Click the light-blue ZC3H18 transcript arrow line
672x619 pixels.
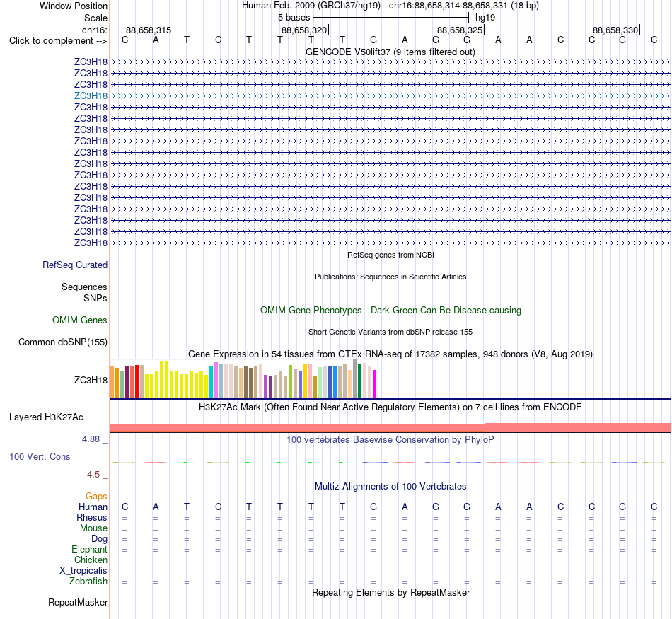point(390,96)
